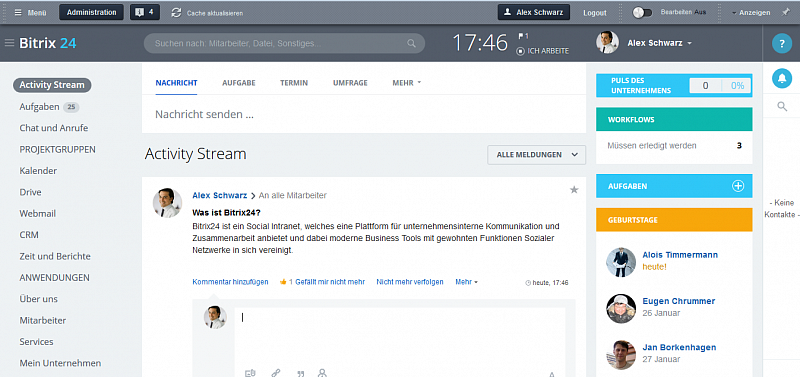Screen dimensions: 800x377
Task: Add a task with the Aufgaben plus icon
Action: coord(738,186)
